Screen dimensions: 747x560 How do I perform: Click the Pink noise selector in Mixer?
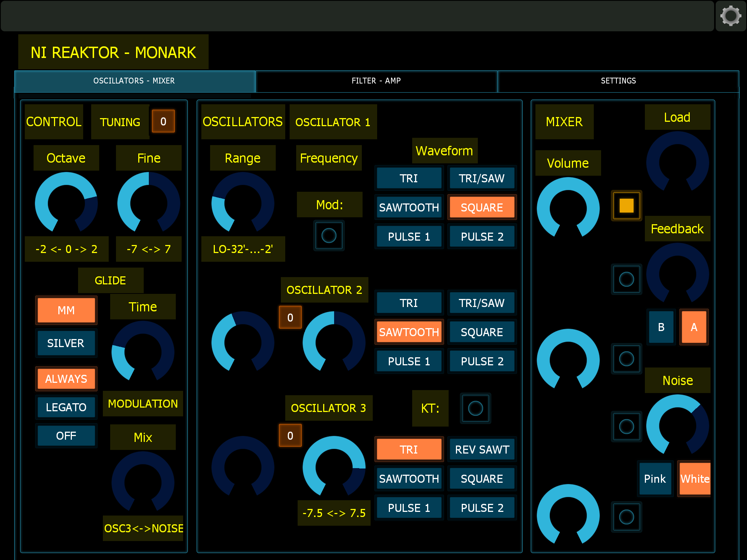(654, 478)
